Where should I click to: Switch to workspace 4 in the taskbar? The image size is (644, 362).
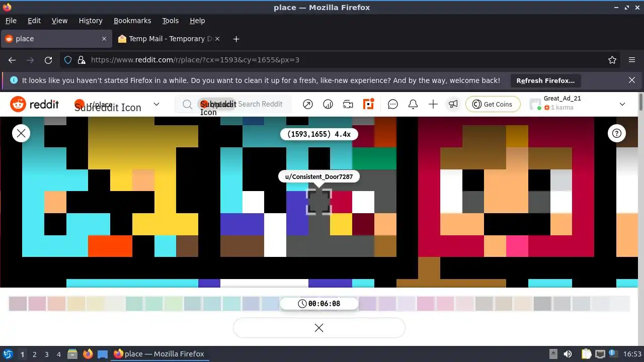click(x=58, y=354)
